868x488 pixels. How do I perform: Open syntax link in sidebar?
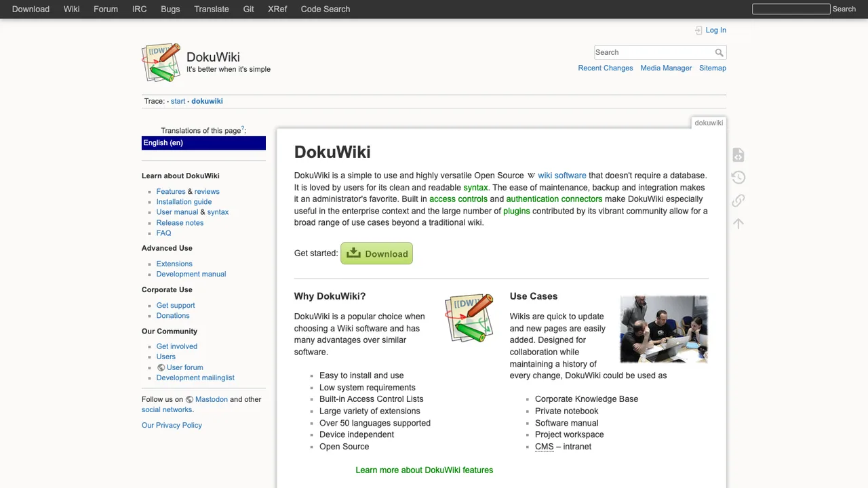click(x=218, y=211)
